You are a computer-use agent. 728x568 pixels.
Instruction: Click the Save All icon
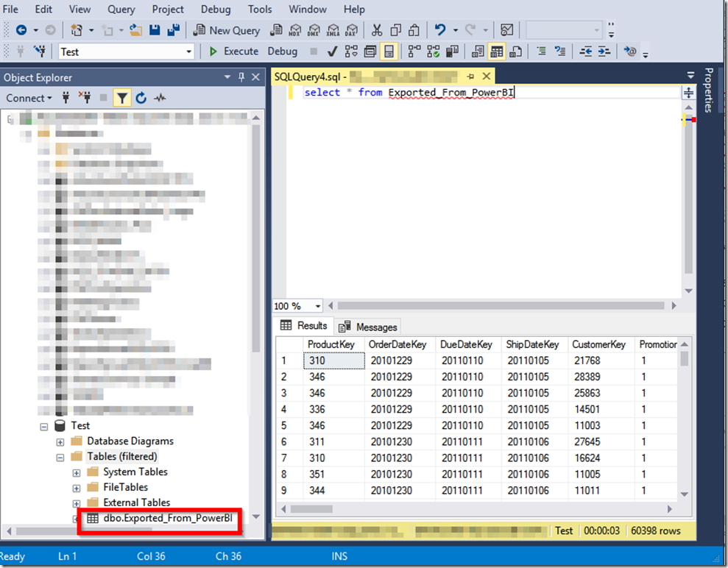pos(174,30)
